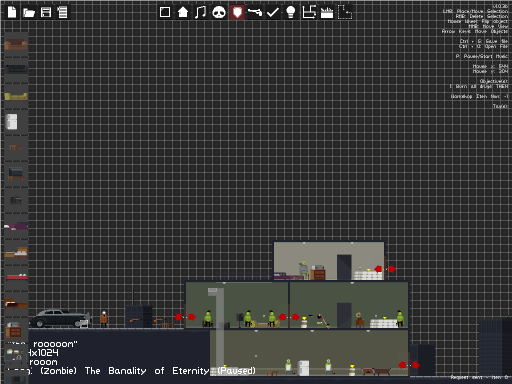Click the left red arrow on the bottom-floor exit door
512x384 pixels.
tap(402, 365)
